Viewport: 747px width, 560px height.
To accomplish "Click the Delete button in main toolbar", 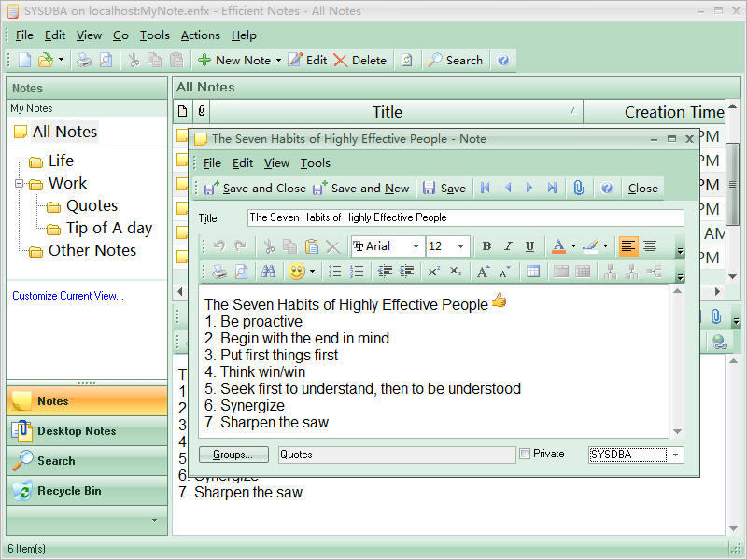I will click(x=360, y=60).
